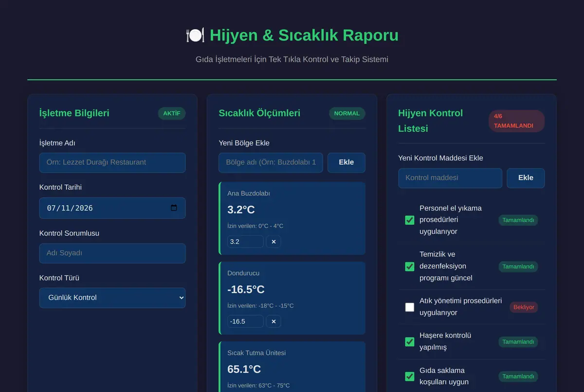Open the Kontrol Türü dropdown
Screen dimensions: 584x392
coord(112,298)
